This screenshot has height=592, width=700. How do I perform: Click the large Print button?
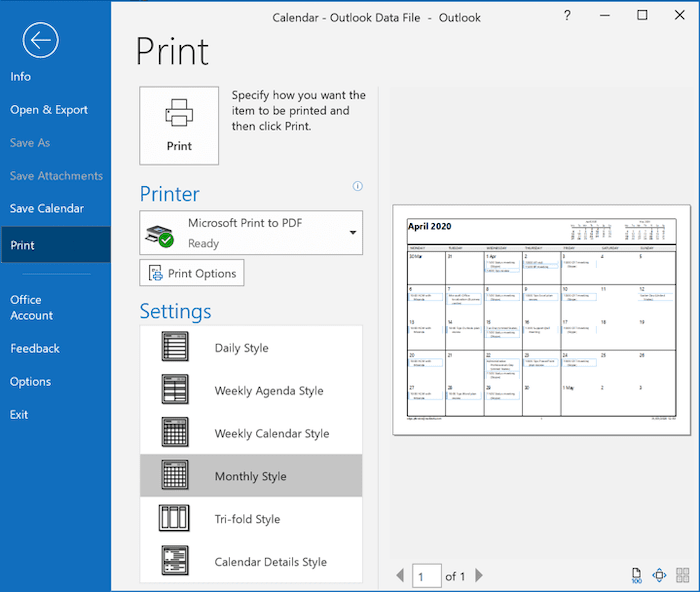pos(179,125)
